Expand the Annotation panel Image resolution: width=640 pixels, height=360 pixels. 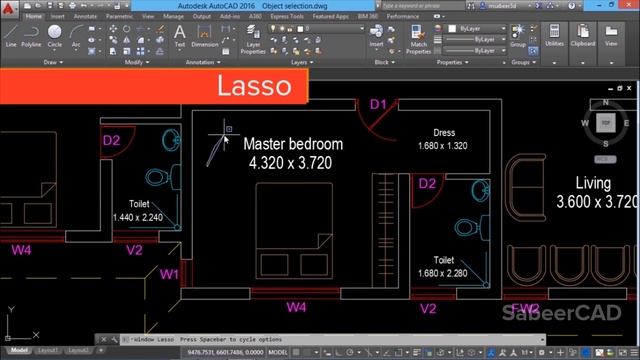click(x=203, y=62)
